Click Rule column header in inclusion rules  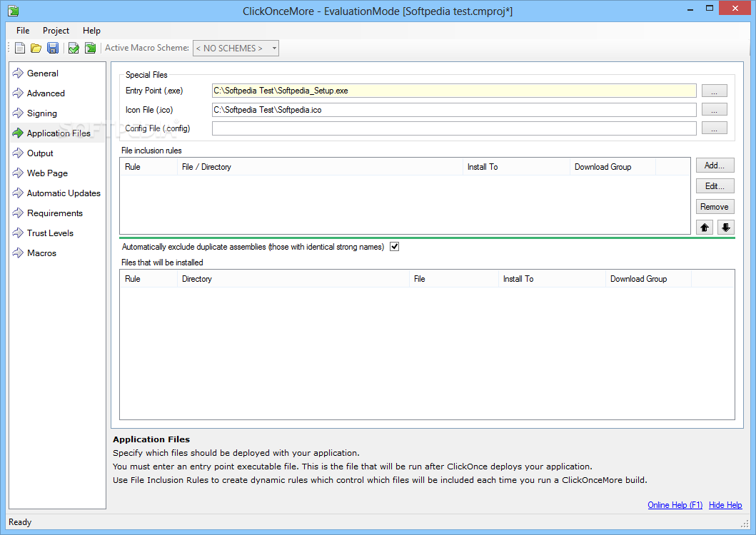pyautogui.click(x=148, y=167)
